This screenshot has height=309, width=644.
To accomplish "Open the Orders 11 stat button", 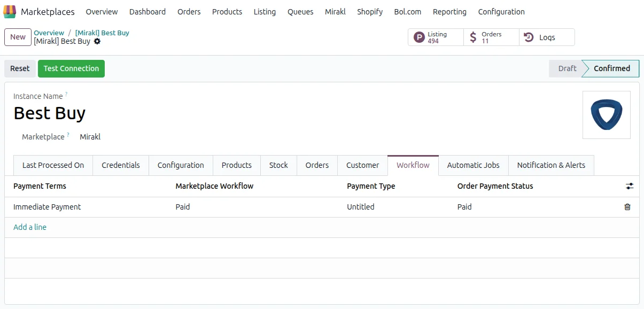I will 491,37.
